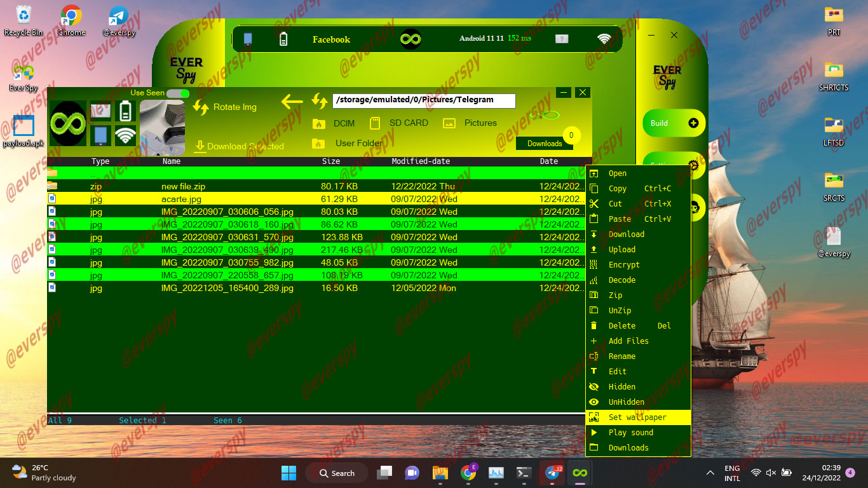The width and height of the screenshot is (868, 488).
Task: Click the phone icon in file manager header
Action: [x=101, y=135]
